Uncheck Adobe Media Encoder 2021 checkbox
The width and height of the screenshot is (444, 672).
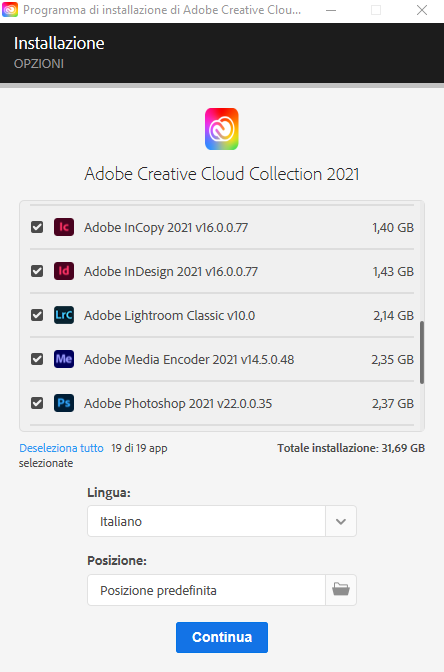(x=37, y=359)
